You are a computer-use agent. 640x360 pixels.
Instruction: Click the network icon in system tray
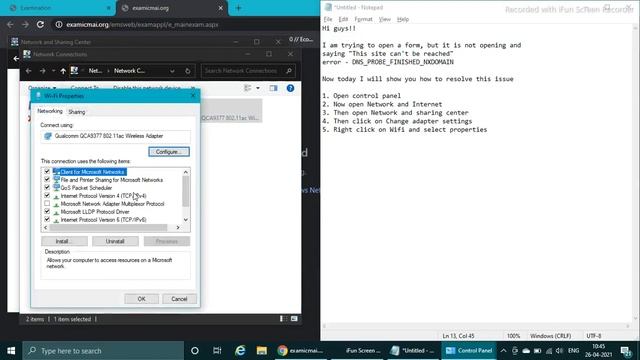(549, 351)
